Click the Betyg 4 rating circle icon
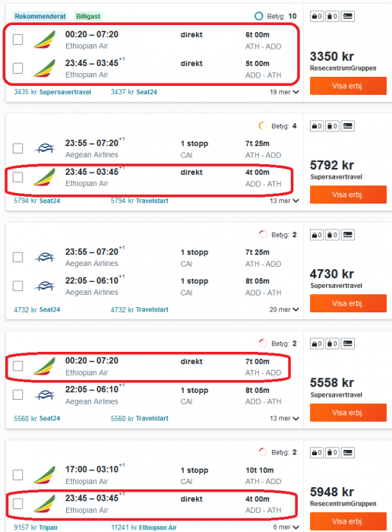392x532 pixels. (262, 126)
